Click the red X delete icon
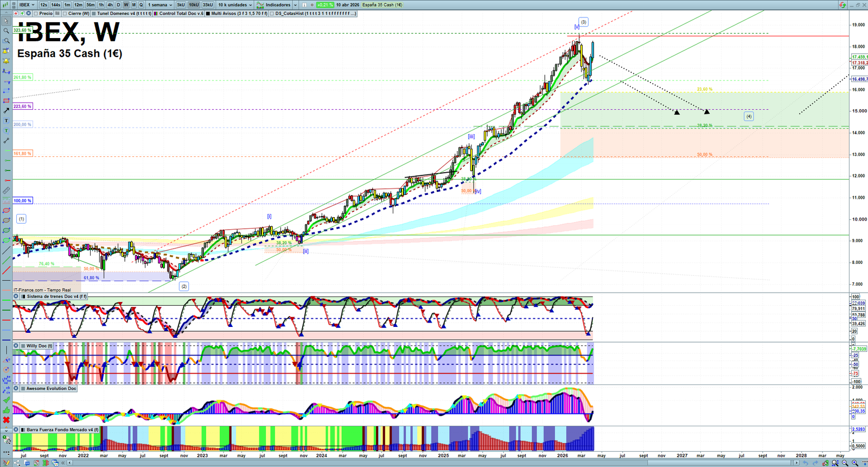 [x=6, y=420]
